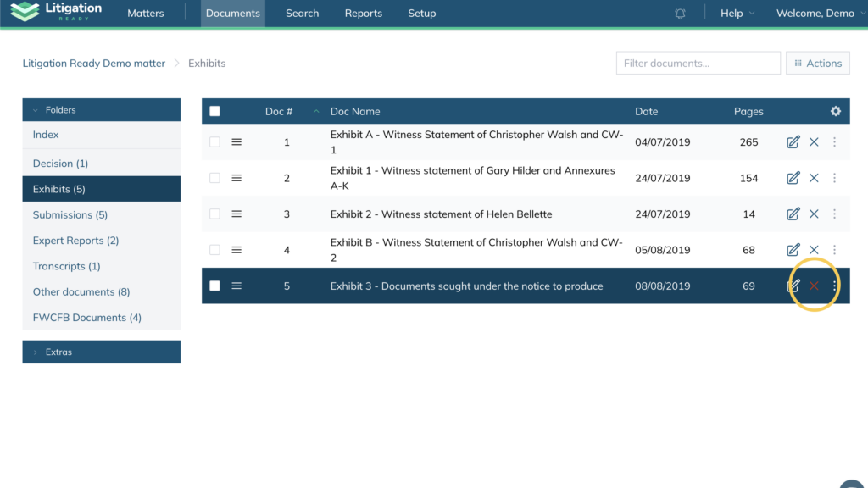The width and height of the screenshot is (868, 488).
Task: Click the notification bell icon
Action: (680, 14)
